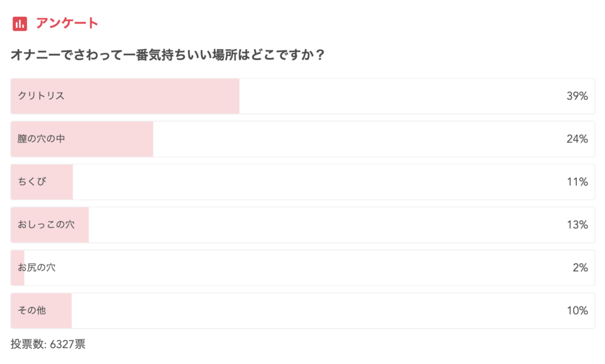Image resolution: width=605 pixels, height=364 pixels.
Task: Click the 10% percentage on その他 row
Action: pyautogui.click(x=577, y=310)
